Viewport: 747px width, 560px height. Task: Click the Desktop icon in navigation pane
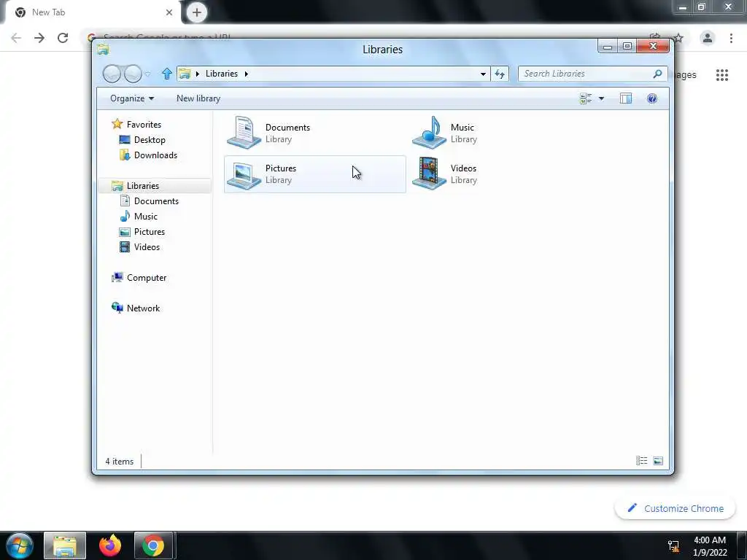coord(125,139)
